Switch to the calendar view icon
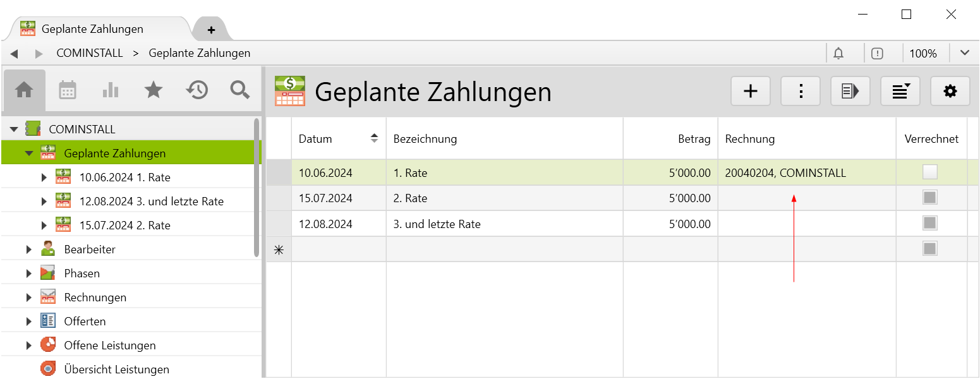980x379 pixels. click(x=68, y=90)
